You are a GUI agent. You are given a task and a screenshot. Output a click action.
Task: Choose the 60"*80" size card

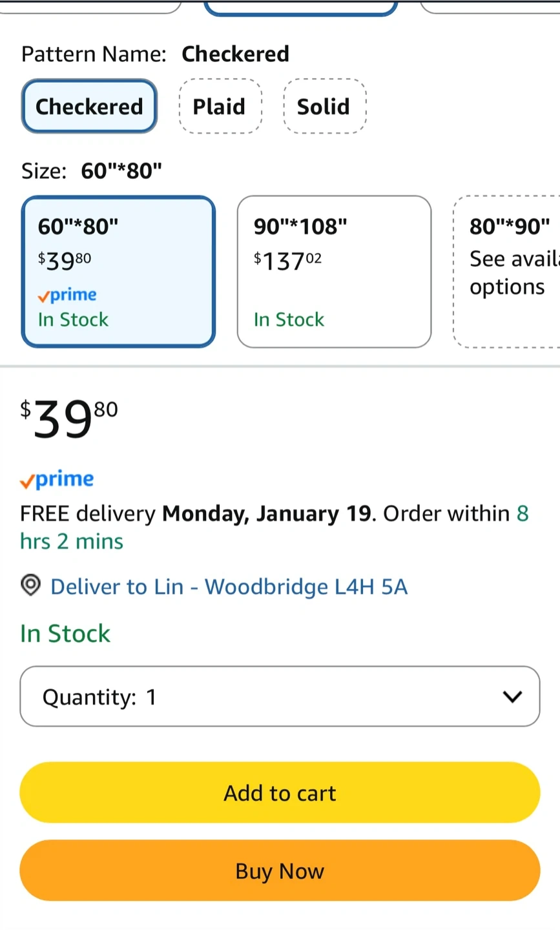[x=118, y=271]
